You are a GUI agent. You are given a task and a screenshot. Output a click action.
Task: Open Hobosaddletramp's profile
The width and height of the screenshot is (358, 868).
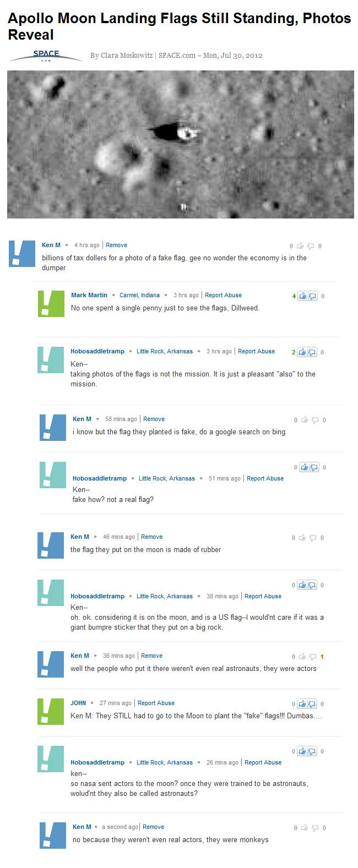pyautogui.click(x=99, y=351)
